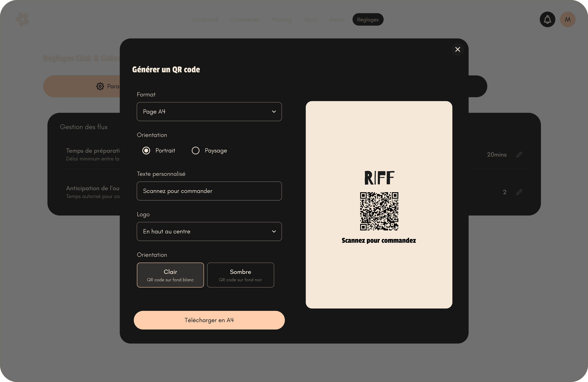Select the Portrait orientation radio
The image size is (588, 382).
click(x=146, y=151)
